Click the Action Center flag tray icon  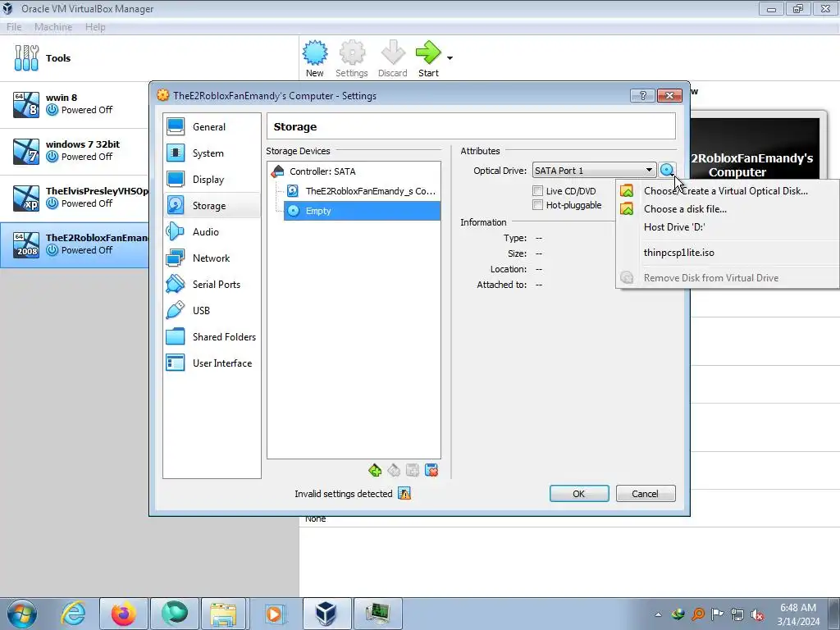click(x=717, y=614)
